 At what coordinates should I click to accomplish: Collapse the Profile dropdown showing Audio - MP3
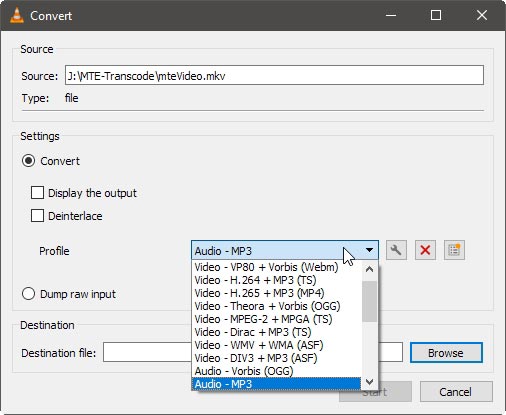(x=285, y=250)
